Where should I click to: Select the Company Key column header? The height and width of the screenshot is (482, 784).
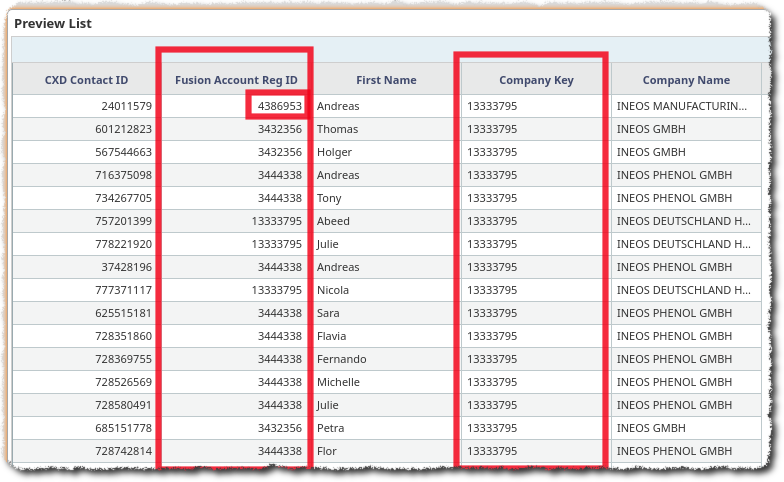536,80
